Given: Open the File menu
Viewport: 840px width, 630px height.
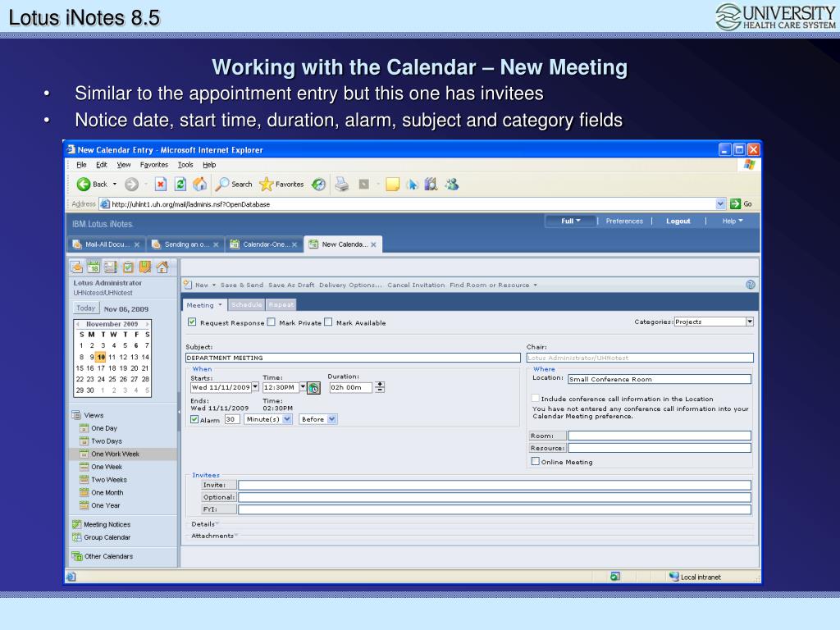Looking at the screenshot, I should point(81,165).
